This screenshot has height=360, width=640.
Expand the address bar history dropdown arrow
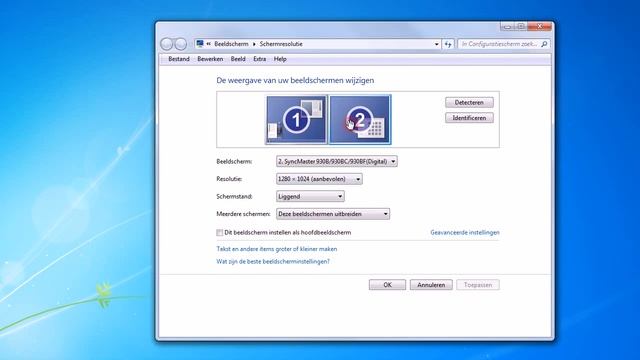[x=436, y=44]
